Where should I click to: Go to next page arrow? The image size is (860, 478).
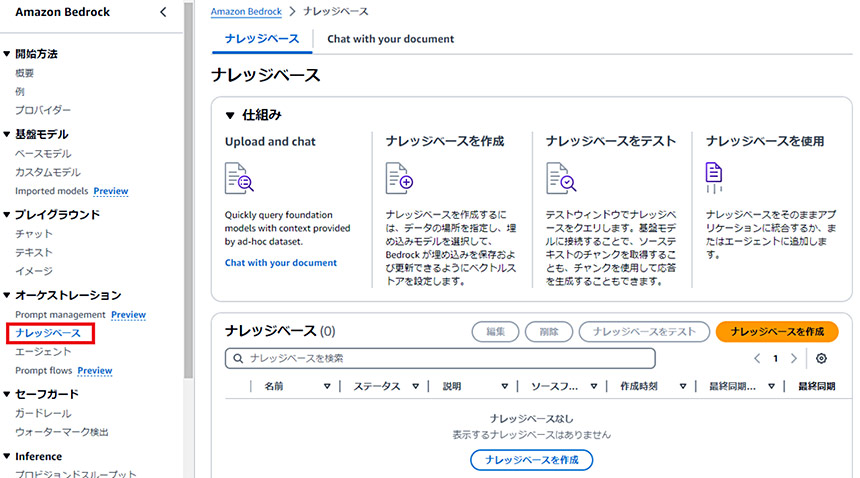[794, 358]
